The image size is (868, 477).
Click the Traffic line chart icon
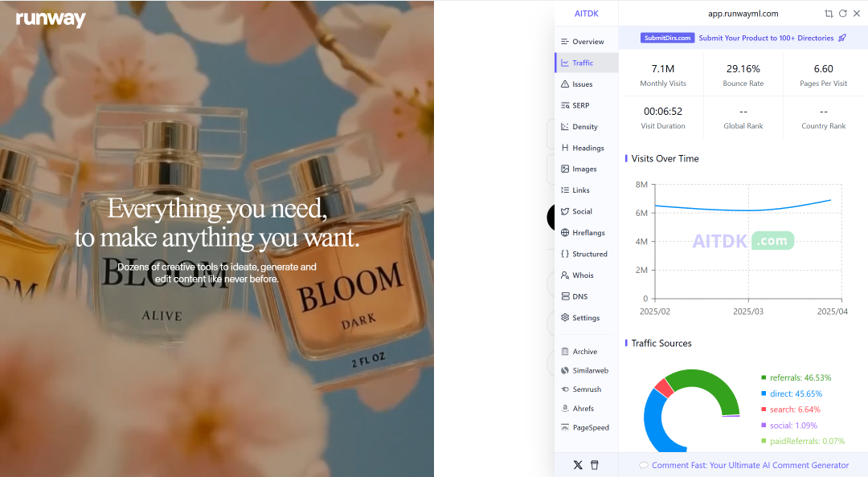click(x=565, y=63)
